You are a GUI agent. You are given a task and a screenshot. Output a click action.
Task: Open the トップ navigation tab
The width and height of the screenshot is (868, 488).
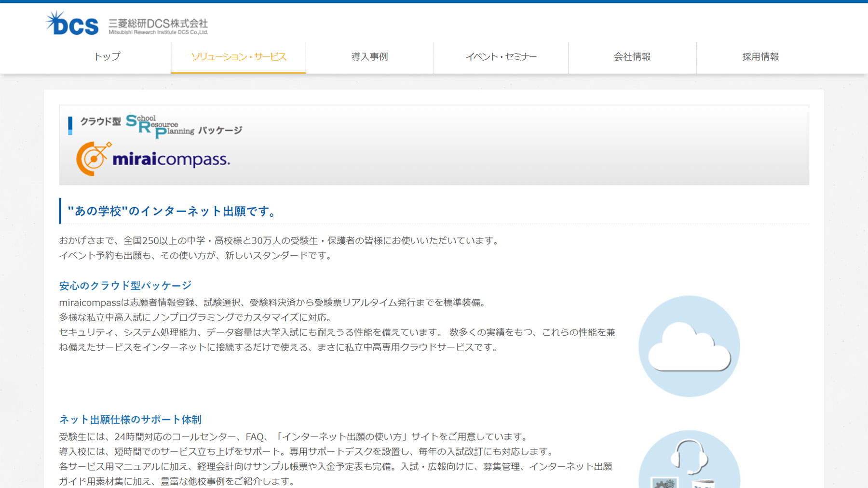point(107,57)
